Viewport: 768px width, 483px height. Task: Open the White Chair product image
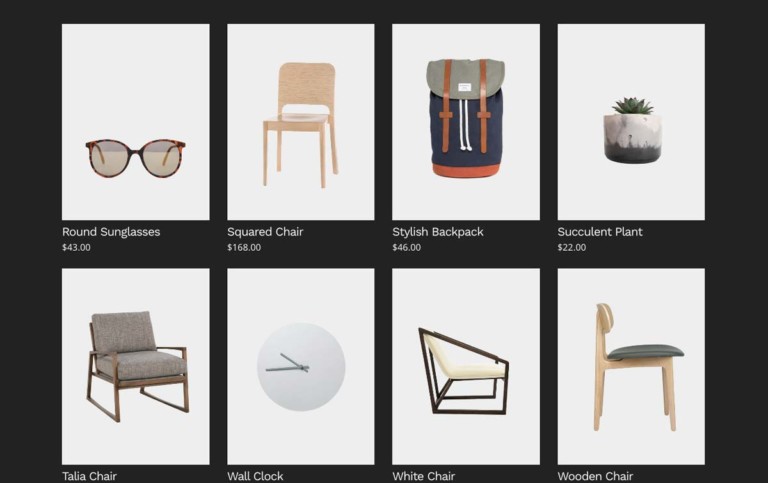466,366
